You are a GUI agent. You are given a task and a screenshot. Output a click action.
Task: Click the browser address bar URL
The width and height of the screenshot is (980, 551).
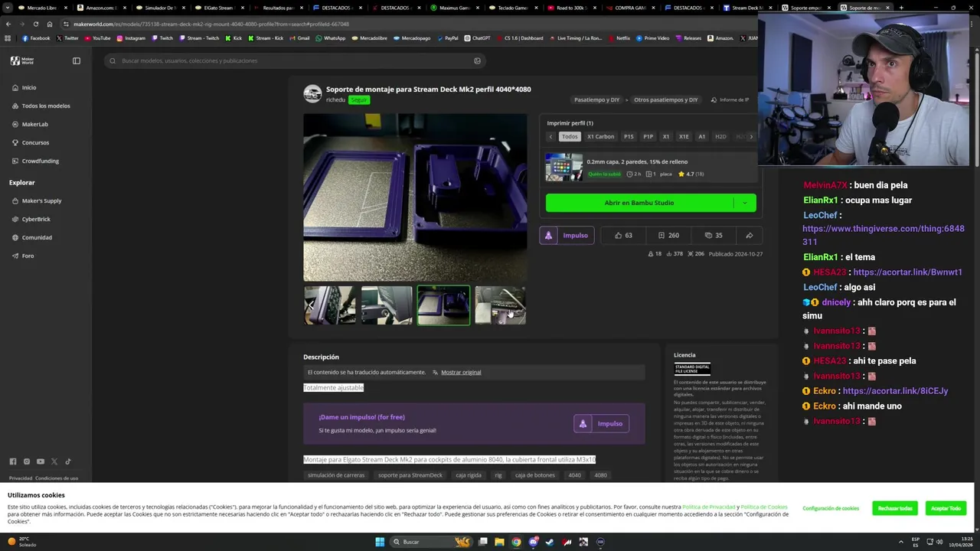(x=211, y=24)
